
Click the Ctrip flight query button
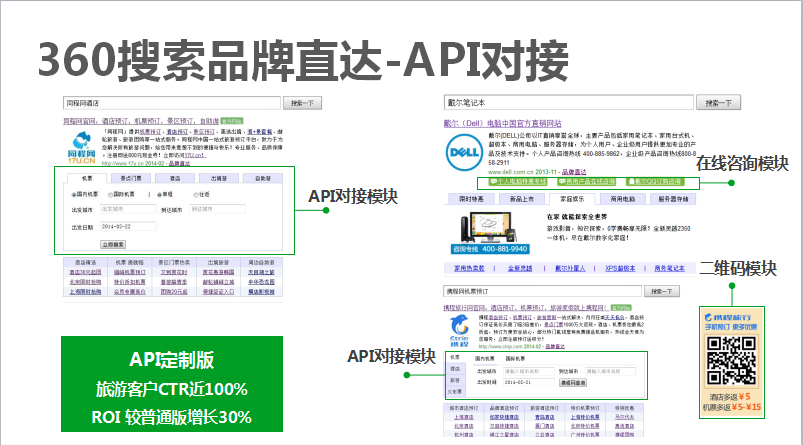573,383
